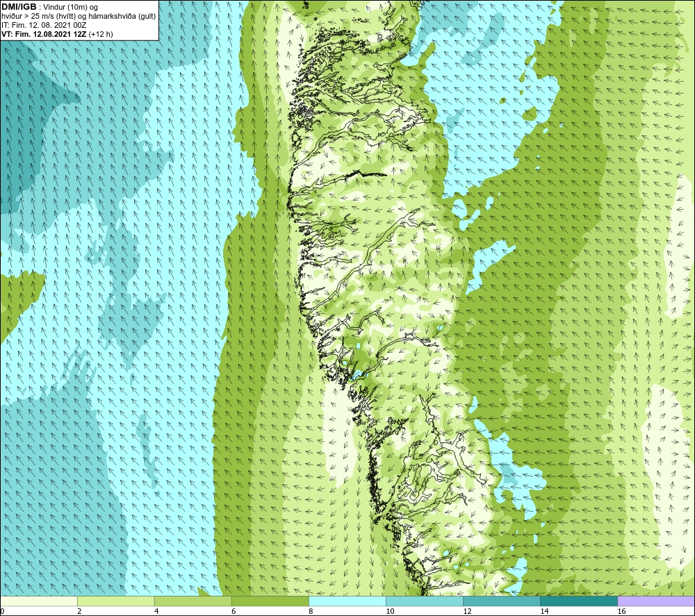This screenshot has width=695, height=616.
Task: Click the DMI/IGB title text
Action: coord(19,7)
